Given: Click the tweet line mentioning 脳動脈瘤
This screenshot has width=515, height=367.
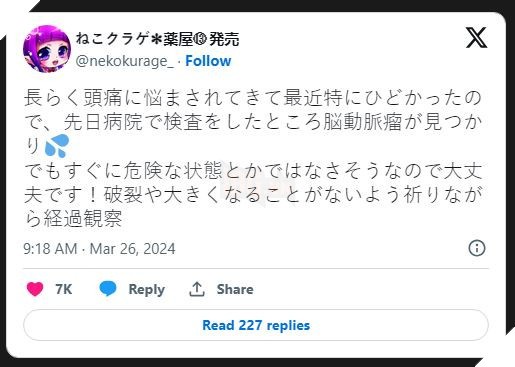Looking at the screenshot, I should point(253,122).
